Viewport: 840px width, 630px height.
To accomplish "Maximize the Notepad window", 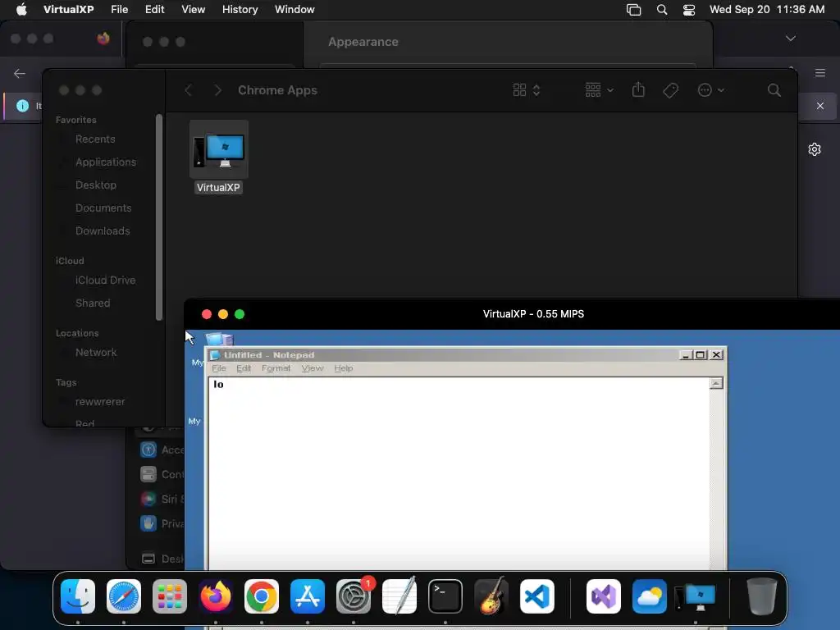I will 701,354.
